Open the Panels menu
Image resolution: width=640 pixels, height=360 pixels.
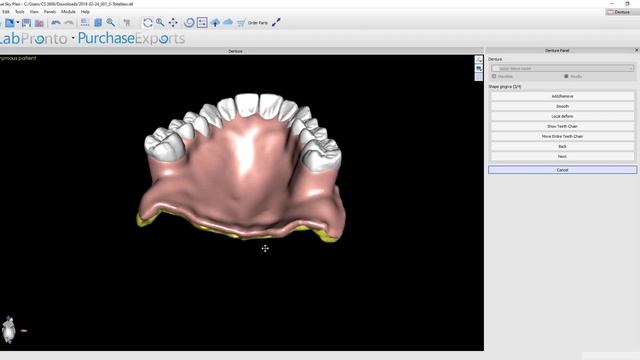50,12
